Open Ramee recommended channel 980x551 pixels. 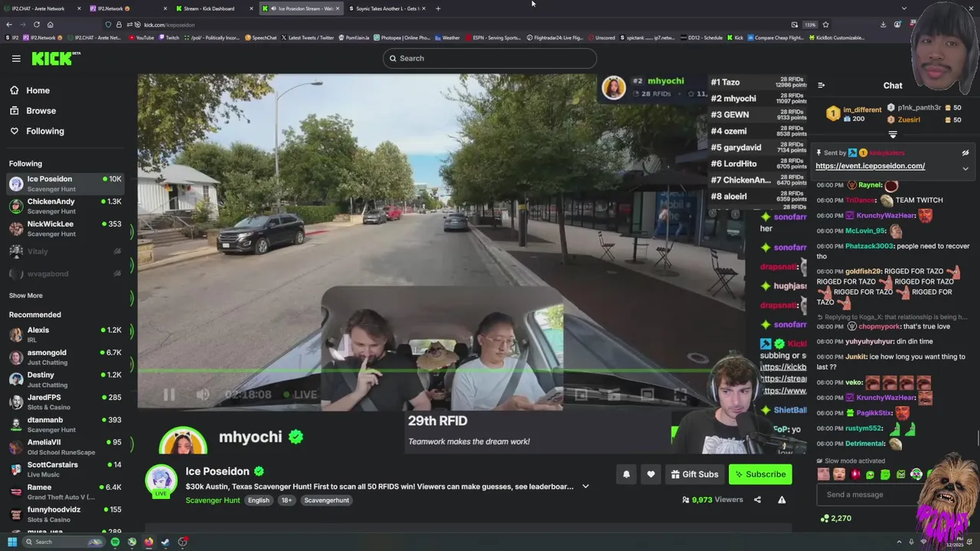[67, 491]
